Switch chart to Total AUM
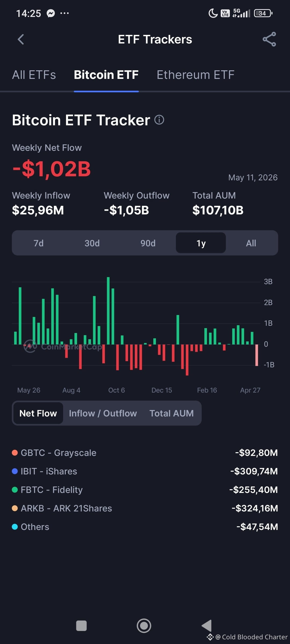 172,413
